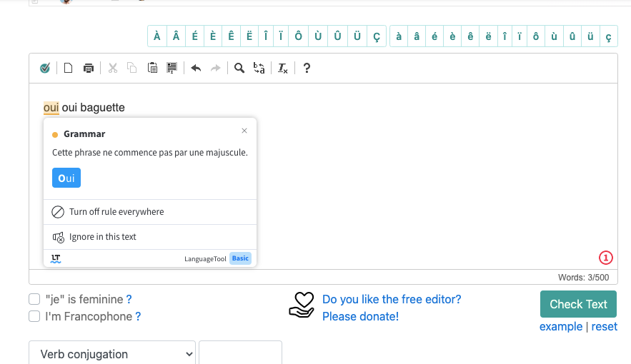Insert uppercase Ç character
The height and width of the screenshot is (364, 631).
pos(377,36)
